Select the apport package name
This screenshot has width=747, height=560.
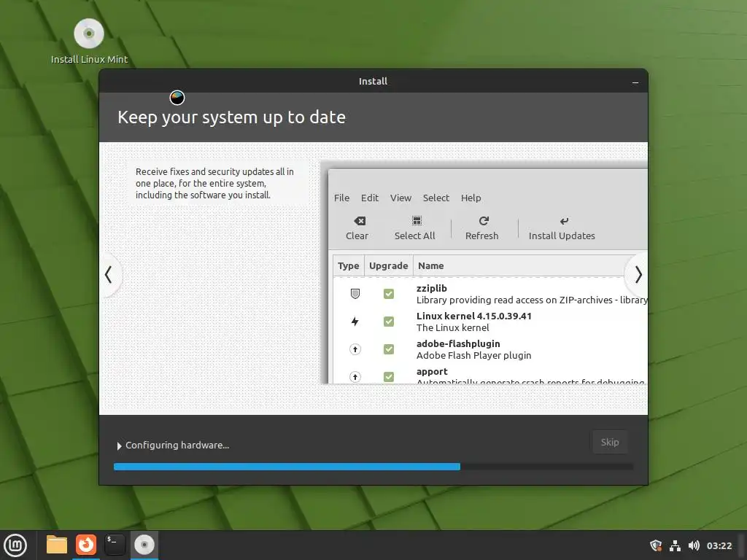[432, 371]
